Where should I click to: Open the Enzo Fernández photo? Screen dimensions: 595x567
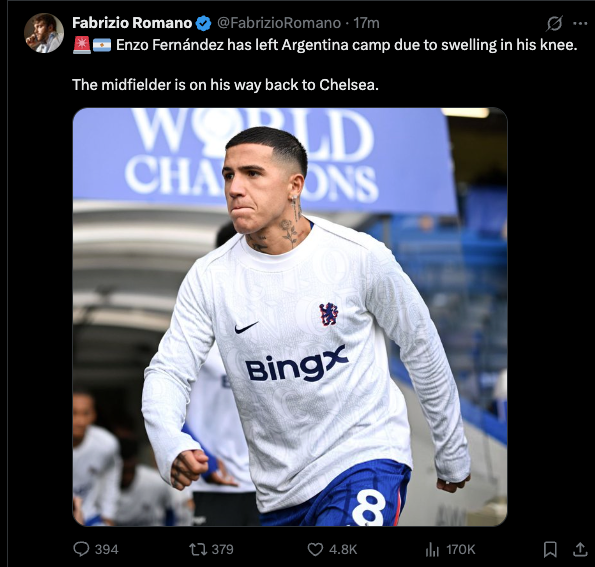click(290, 317)
